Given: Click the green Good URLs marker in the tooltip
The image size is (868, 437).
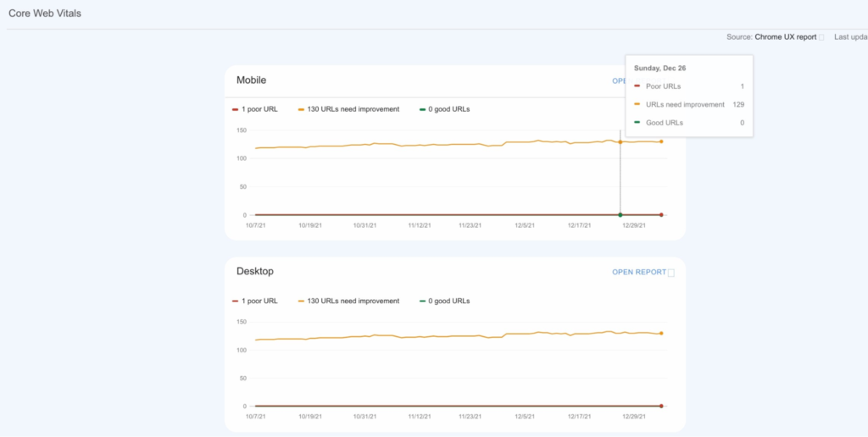Looking at the screenshot, I should tap(637, 123).
